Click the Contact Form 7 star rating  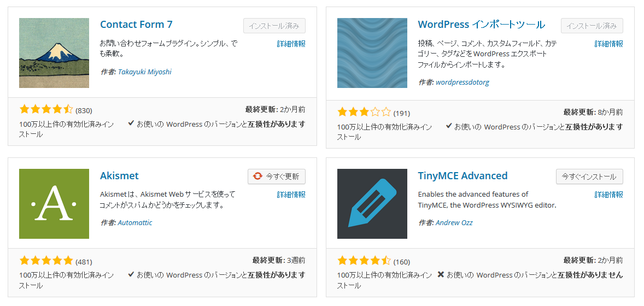click(46, 109)
